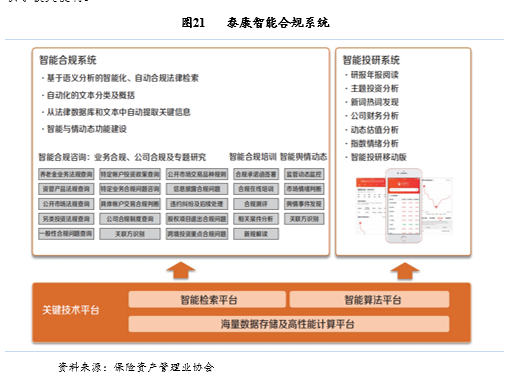Viewport: 505px width, 380px height.
Task: Click the 公开市场法规查询 box
Action: coord(66,204)
